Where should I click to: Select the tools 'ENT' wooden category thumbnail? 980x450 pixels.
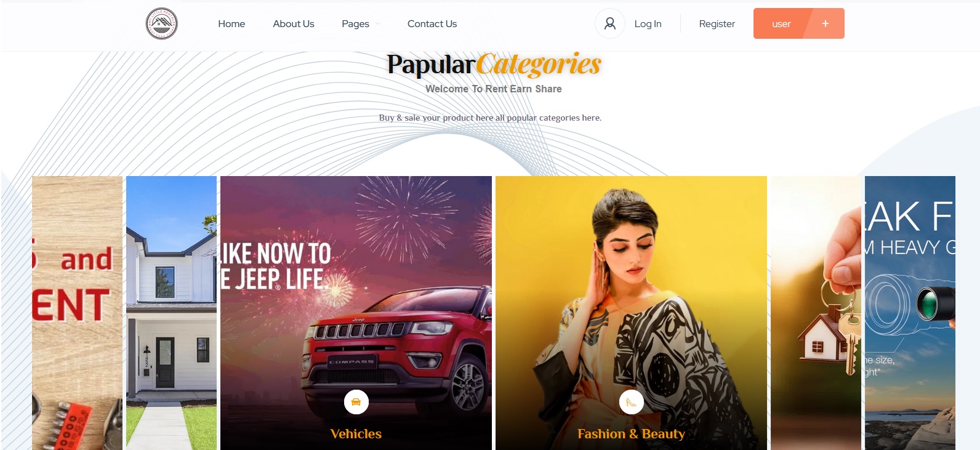pos(77,313)
